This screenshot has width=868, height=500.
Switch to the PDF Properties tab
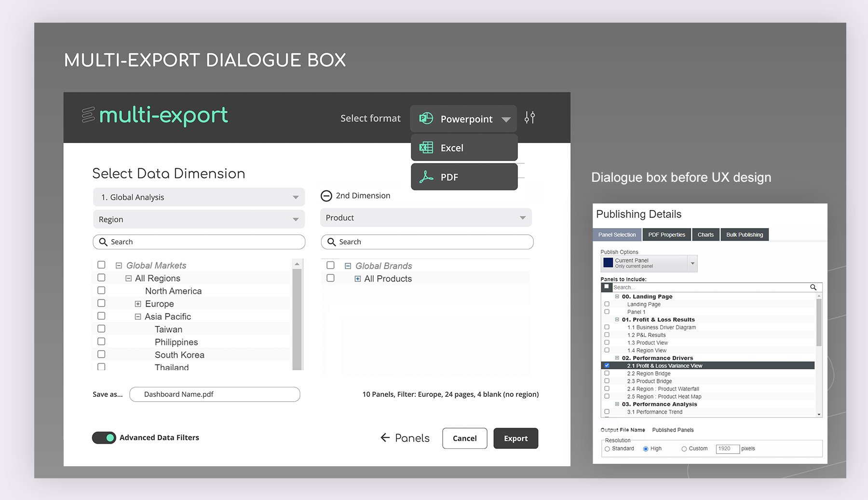point(666,235)
